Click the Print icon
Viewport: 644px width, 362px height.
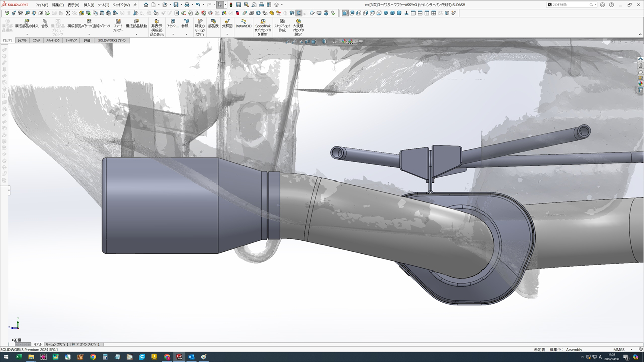187,5
